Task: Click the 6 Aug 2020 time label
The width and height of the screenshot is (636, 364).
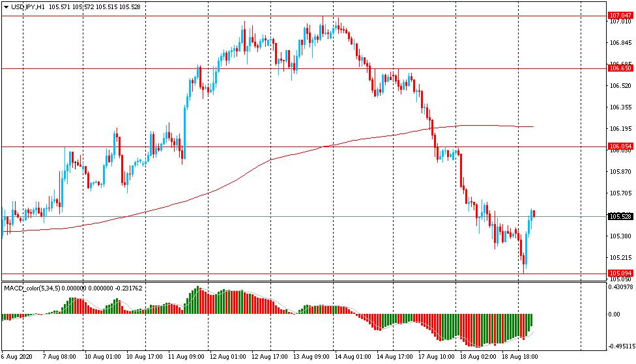Action: click(x=17, y=357)
